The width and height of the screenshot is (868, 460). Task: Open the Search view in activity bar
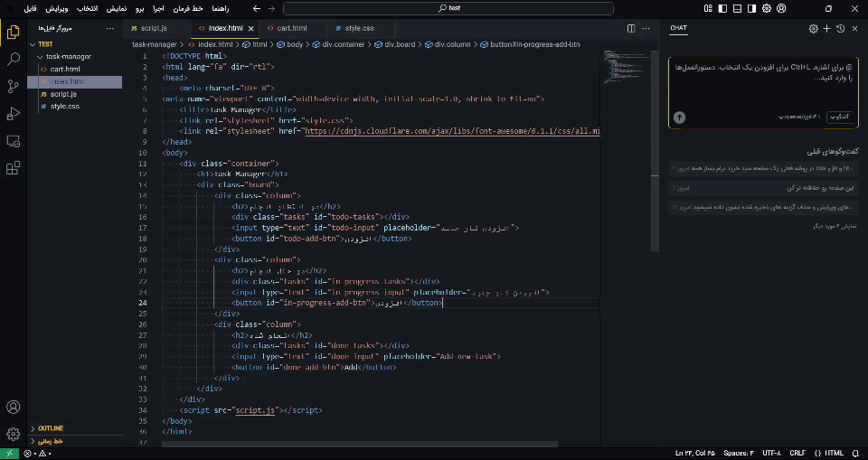coord(14,59)
